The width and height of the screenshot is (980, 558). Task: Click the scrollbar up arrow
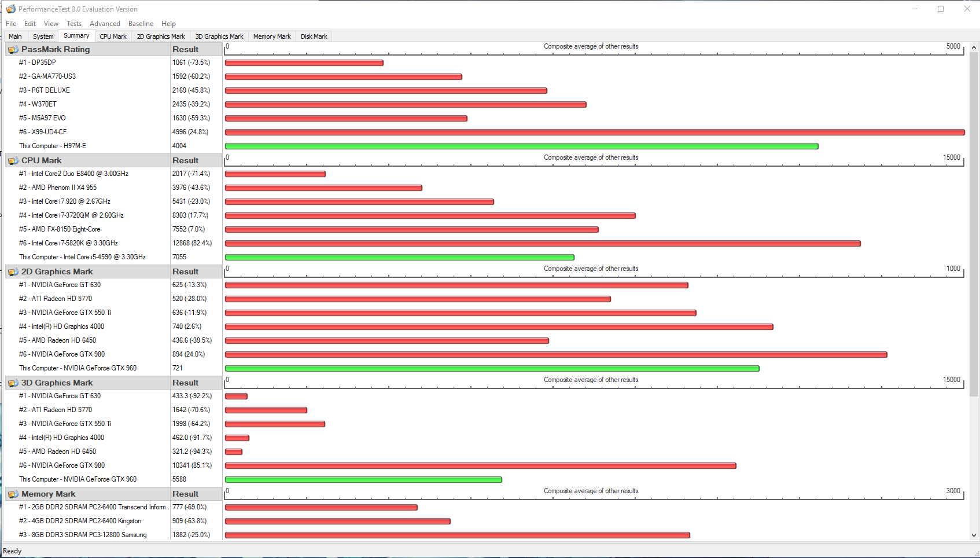coord(974,47)
